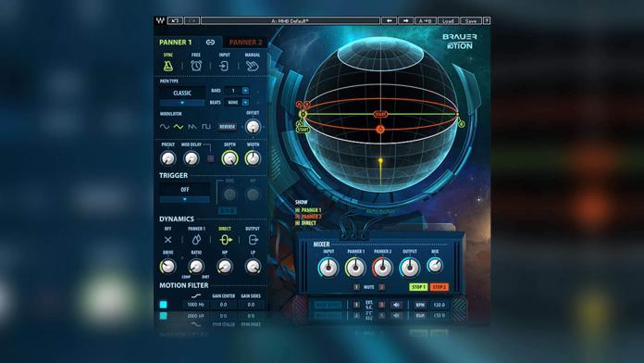Select the Manual hand mode icon
Screen dimensions: 644x363
pyautogui.click(x=253, y=66)
